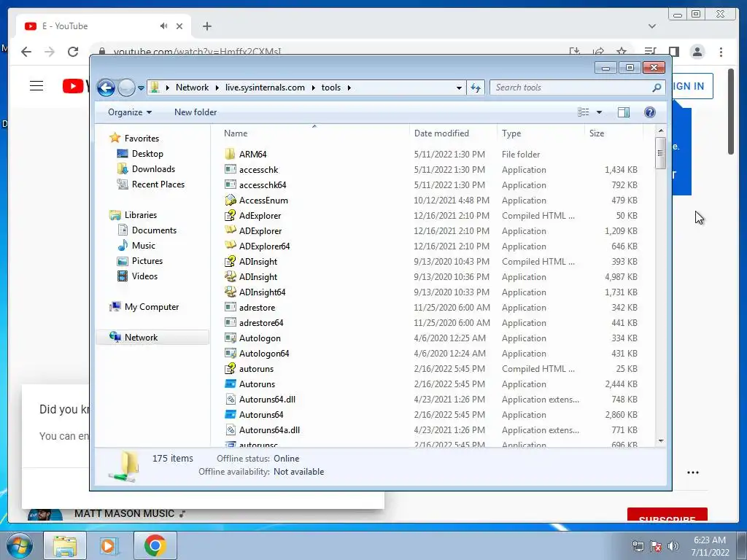Click the volume icon in system tray
Screen dimensions: 747x560
coord(673,546)
